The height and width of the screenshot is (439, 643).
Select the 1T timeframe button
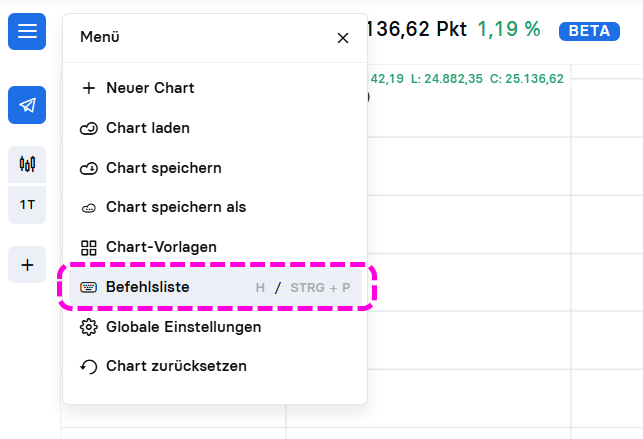tap(27, 205)
